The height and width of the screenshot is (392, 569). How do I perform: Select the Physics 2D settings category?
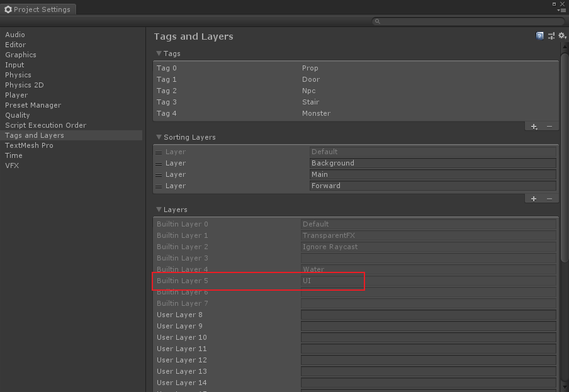(28, 85)
